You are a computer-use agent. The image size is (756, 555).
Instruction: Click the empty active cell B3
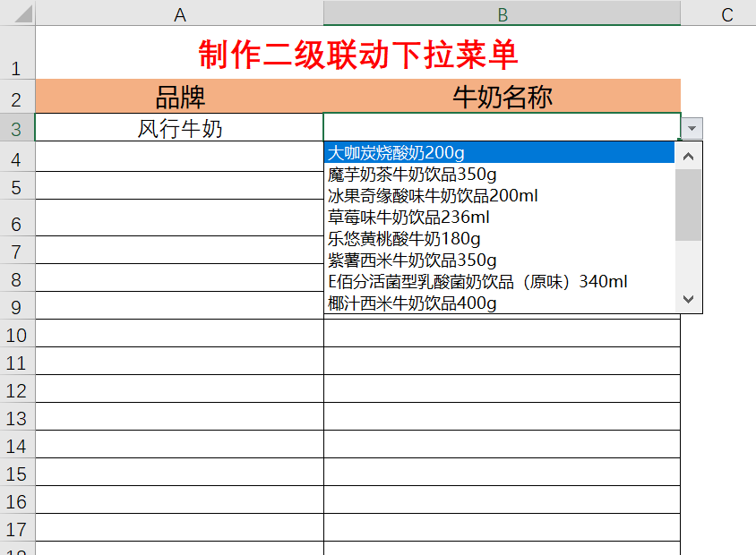pos(502,128)
